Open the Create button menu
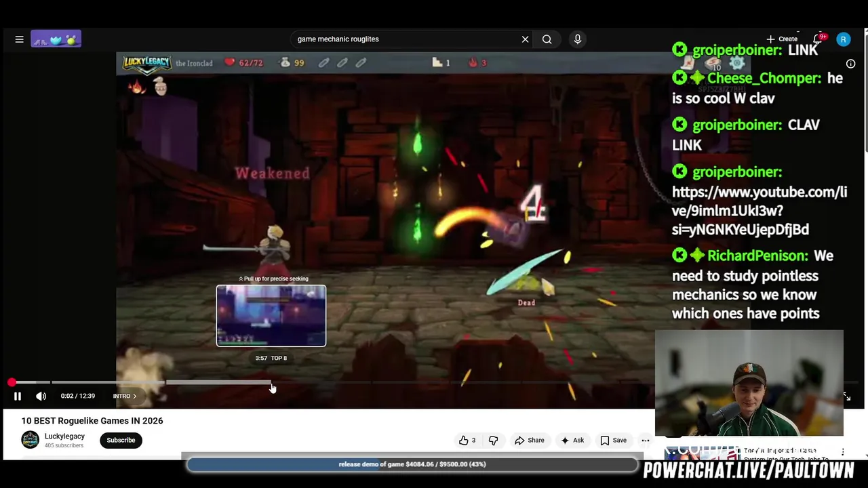The width and height of the screenshot is (868, 488). [x=782, y=39]
